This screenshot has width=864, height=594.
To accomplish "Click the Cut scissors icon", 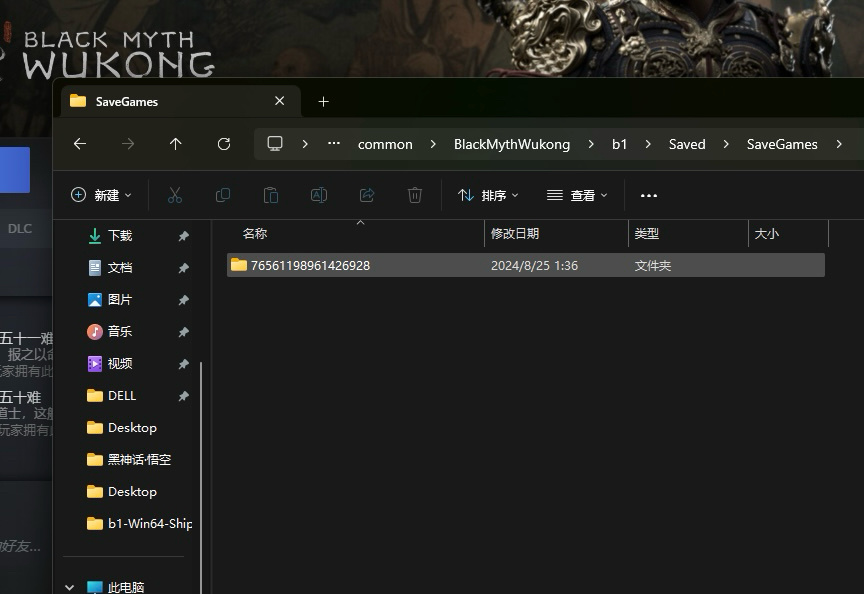I will pos(175,195).
